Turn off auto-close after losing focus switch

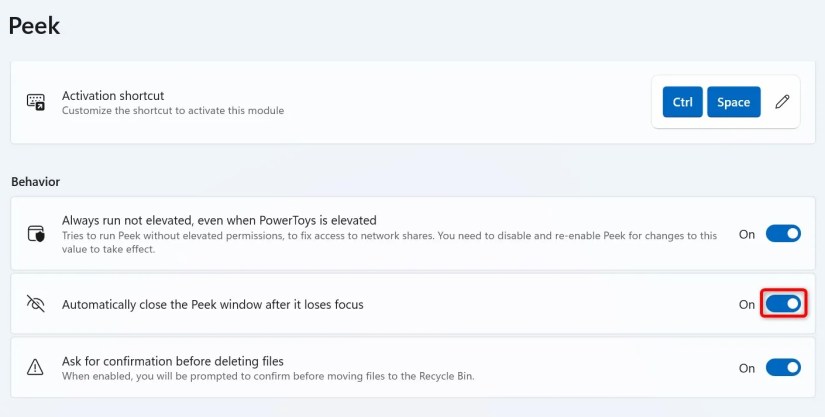coord(783,304)
